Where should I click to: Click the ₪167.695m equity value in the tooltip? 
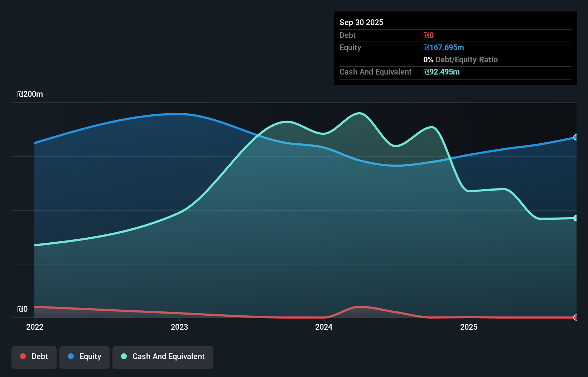[444, 47]
